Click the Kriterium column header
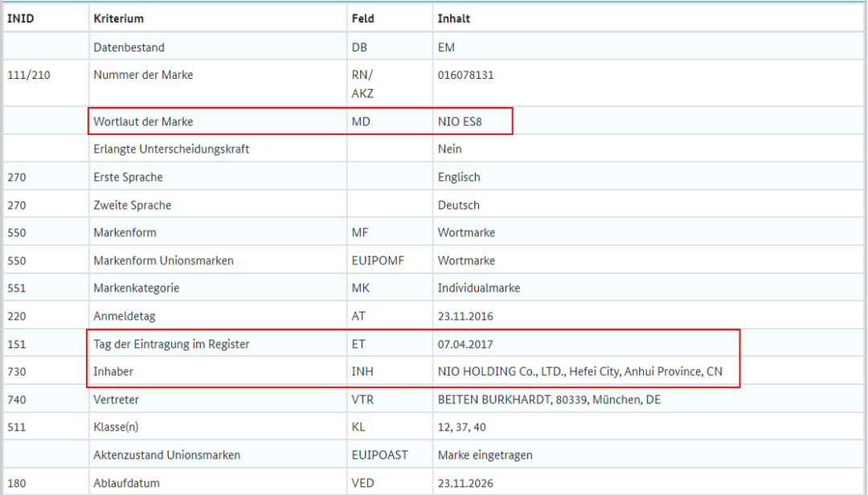The width and height of the screenshot is (868, 495). pos(118,18)
